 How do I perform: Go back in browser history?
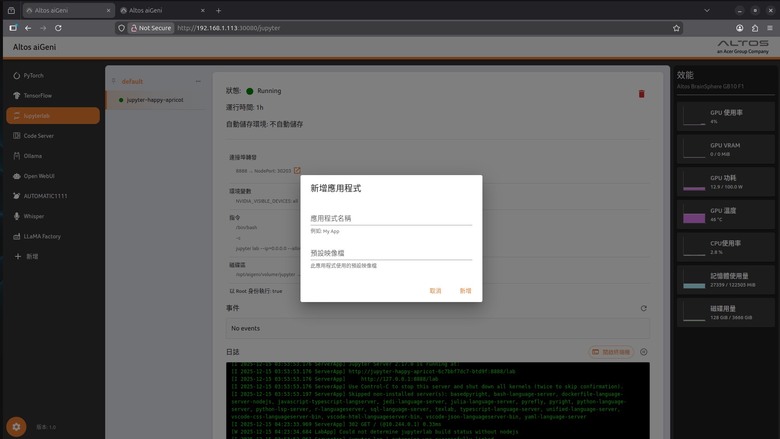point(28,28)
